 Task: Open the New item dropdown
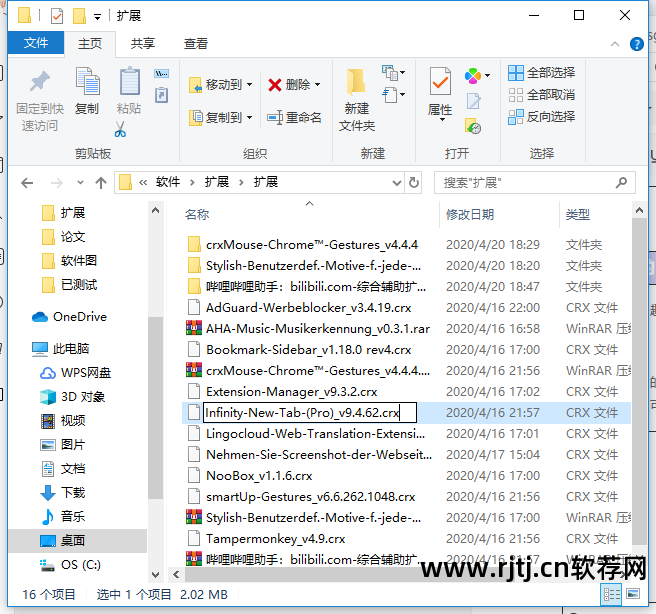394,73
